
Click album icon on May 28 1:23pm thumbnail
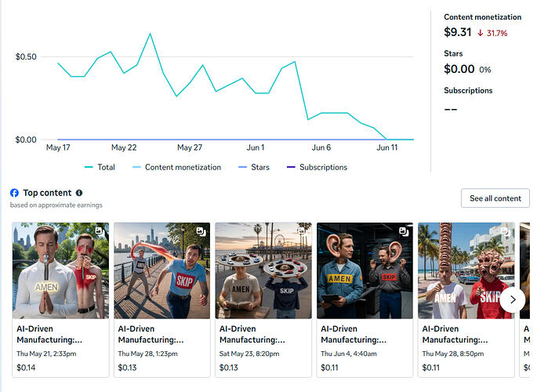pos(201,232)
